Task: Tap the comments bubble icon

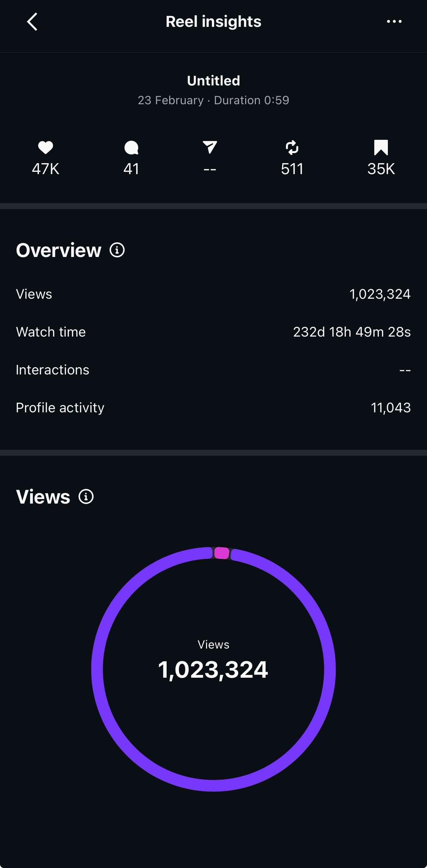Action: point(131,148)
